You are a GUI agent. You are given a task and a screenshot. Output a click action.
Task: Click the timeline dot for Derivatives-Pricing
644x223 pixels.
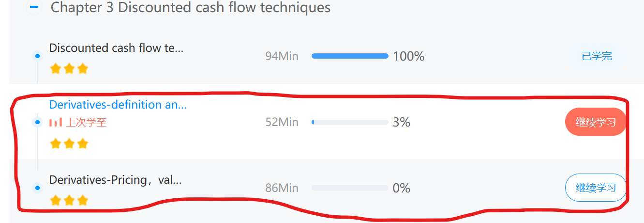pyautogui.click(x=37, y=188)
